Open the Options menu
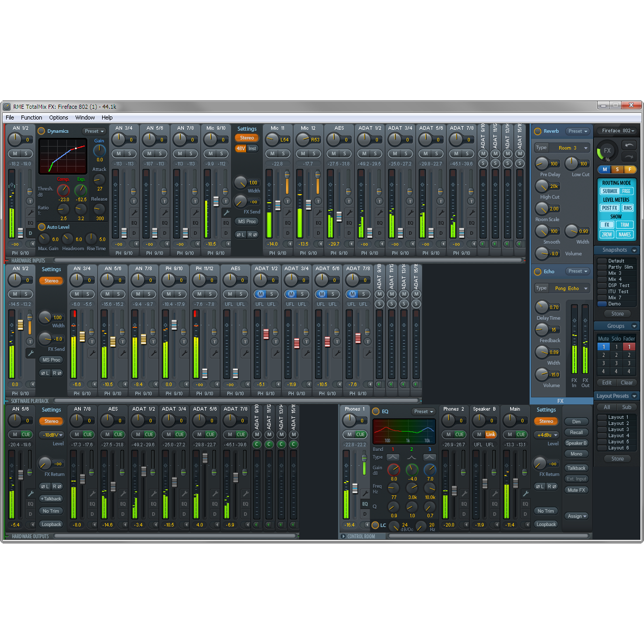 pos(59,117)
